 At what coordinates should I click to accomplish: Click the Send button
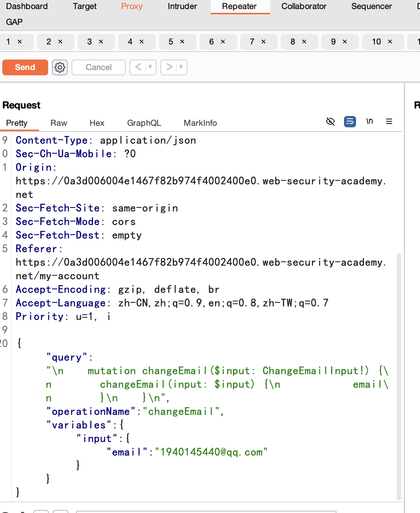(x=25, y=67)
